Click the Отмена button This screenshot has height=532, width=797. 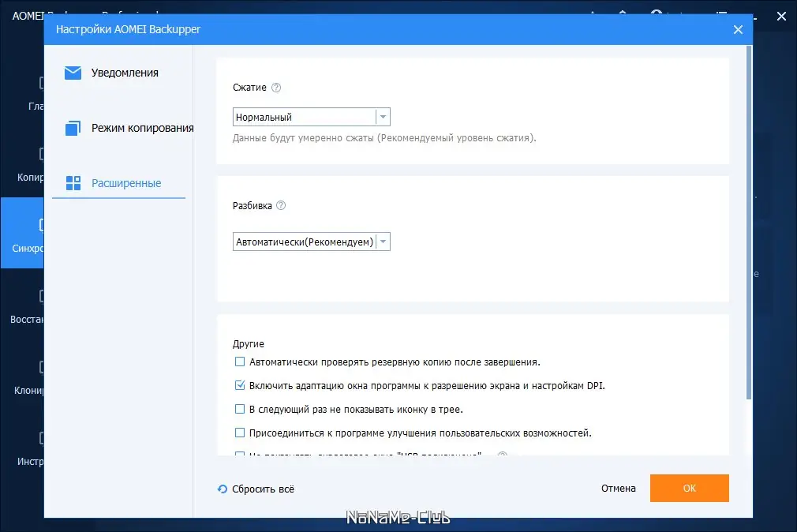click(618, 489)
